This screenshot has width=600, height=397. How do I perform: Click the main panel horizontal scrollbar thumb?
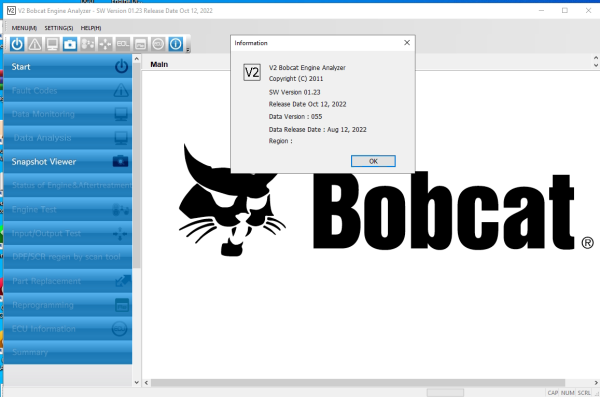pyautogui.click(x=358, y=382)
